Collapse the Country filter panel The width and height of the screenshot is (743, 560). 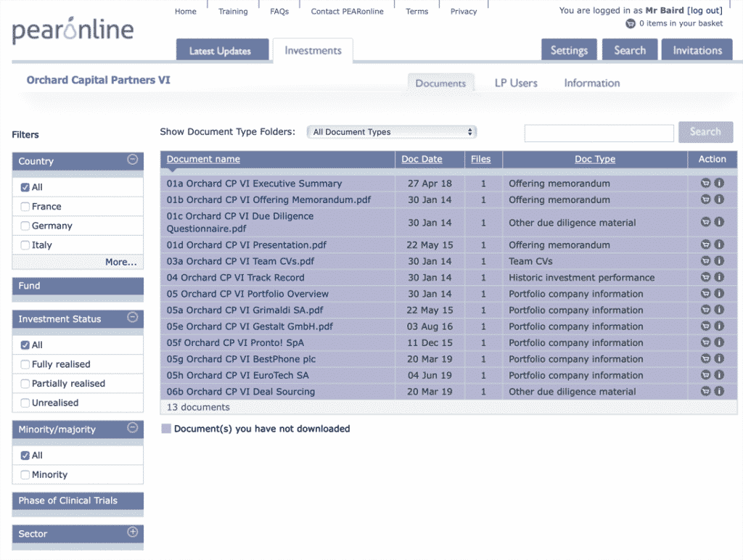tap(133, 160)
